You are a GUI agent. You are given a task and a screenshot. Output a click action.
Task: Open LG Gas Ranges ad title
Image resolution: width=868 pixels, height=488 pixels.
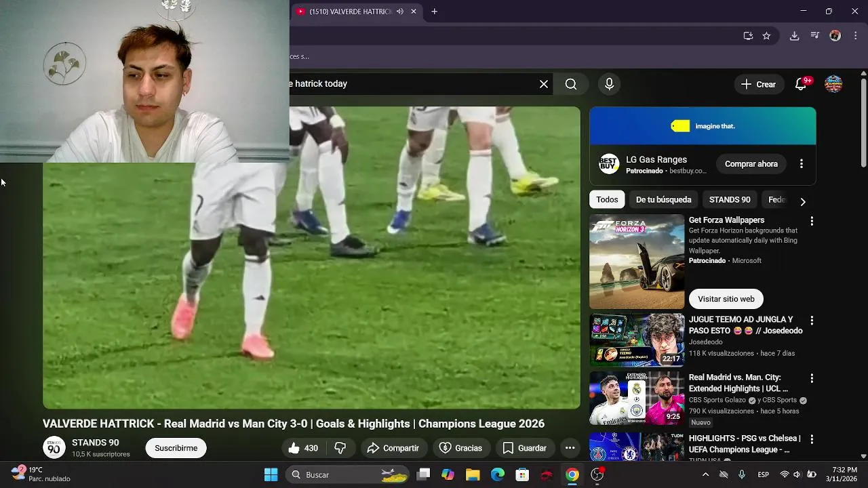(656, 160)
